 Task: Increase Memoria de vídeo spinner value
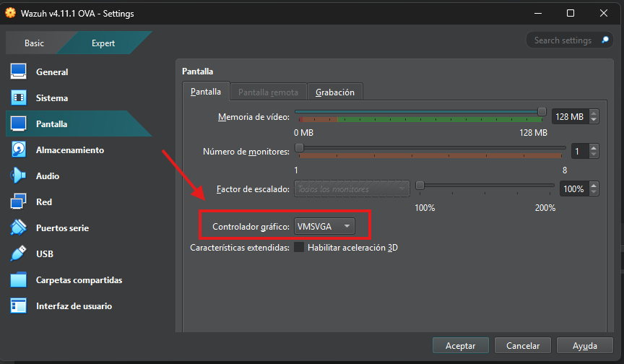click(594, 113)
